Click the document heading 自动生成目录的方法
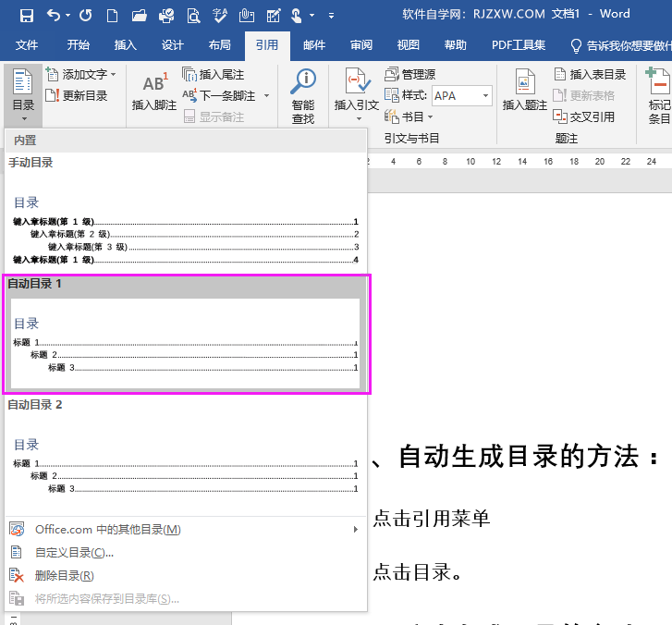This screenshot has height=625, width=672. [519, 456]
